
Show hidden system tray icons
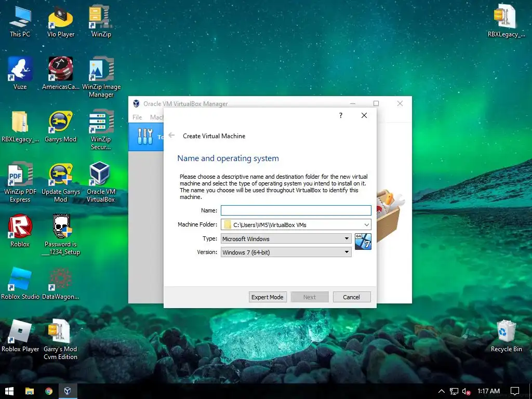[x=442, y=391]
